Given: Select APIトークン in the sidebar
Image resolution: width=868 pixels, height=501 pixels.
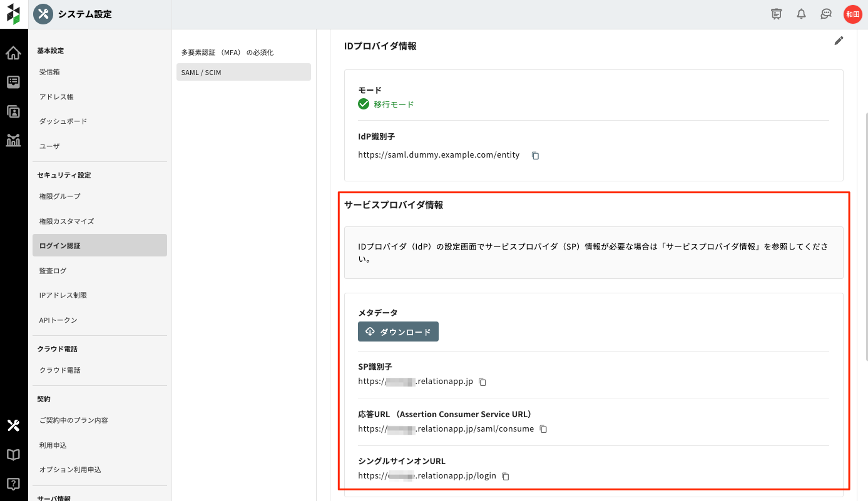Looking at the screenshot, I should click(x=58, y=320).
